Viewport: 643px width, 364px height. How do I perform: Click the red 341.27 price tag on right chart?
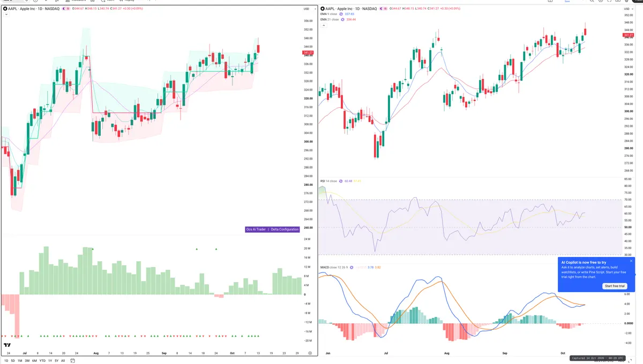tap(629, 35)
